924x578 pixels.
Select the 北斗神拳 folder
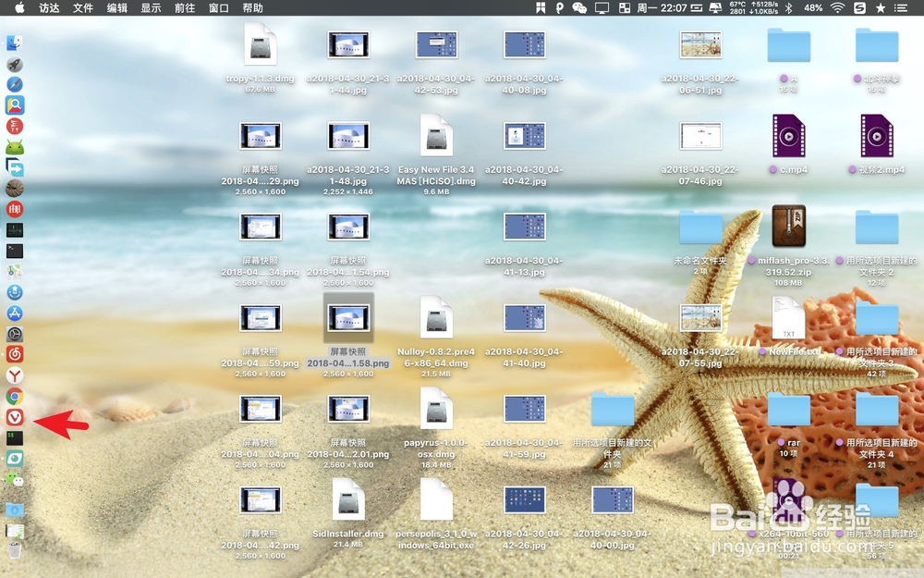(876, 45)
